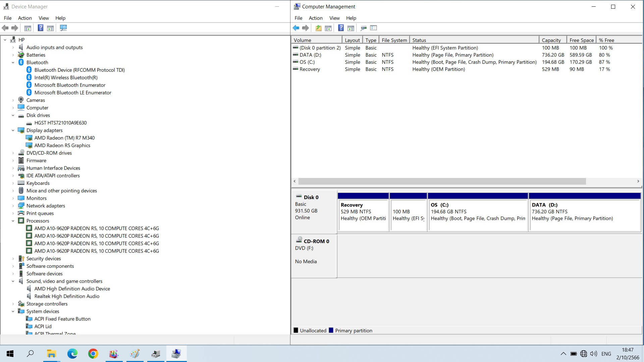Open File Explorer from taskbar
The width and height of the screenshot is (644, 362).
51,354
